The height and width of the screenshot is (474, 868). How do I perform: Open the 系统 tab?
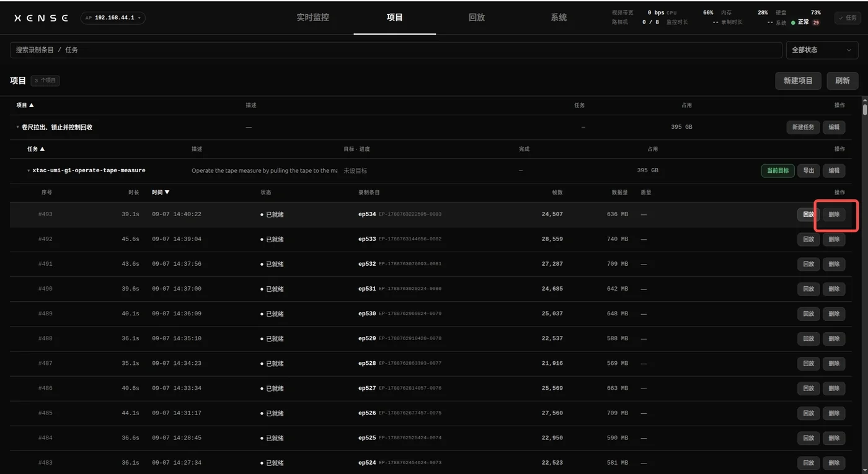tap(559, 17)
